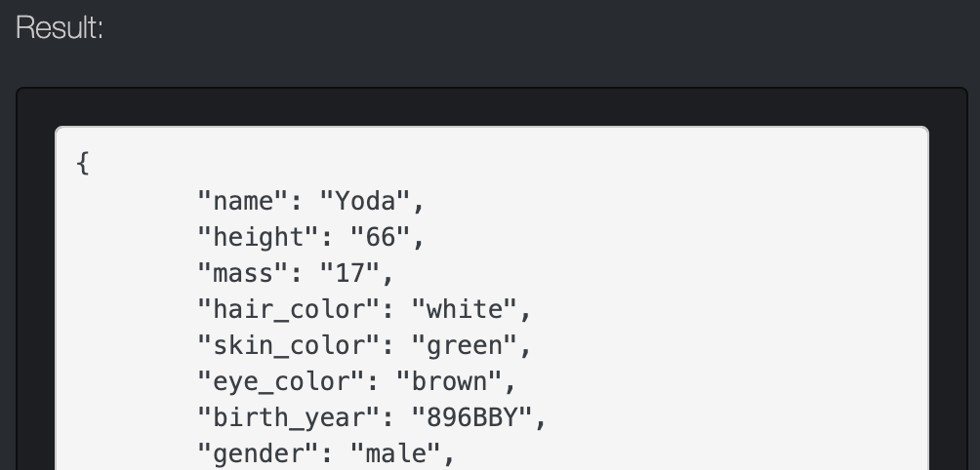Select the "896BBY" birth year value
The width and height of the screenshot is (980, 470).
tap(473, 417)
